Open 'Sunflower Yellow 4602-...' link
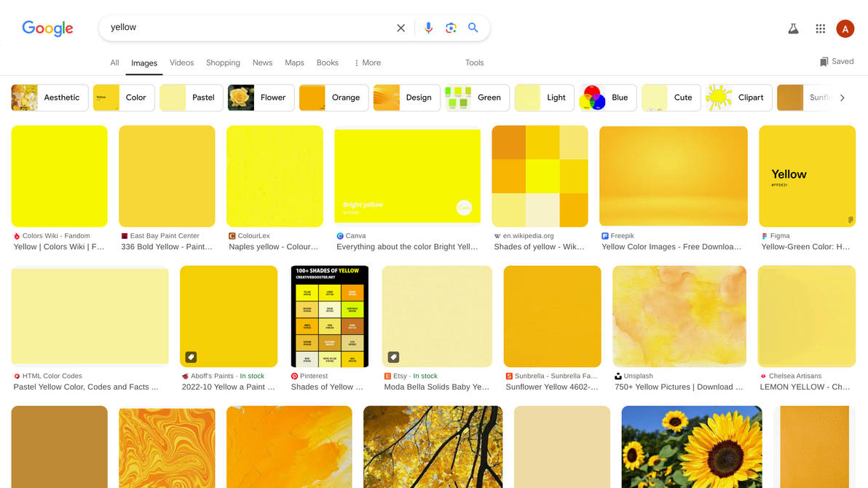868x488 pixels. pos(552,387)
